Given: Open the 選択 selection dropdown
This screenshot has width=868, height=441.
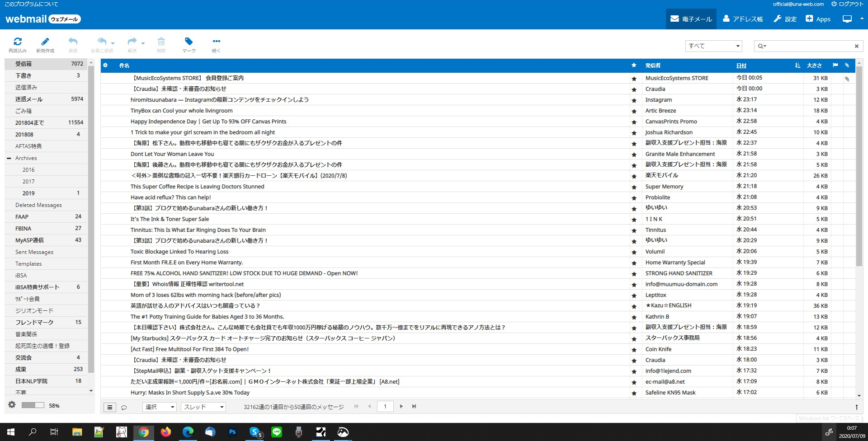Looking at the screenshot, I should [160, 407].
